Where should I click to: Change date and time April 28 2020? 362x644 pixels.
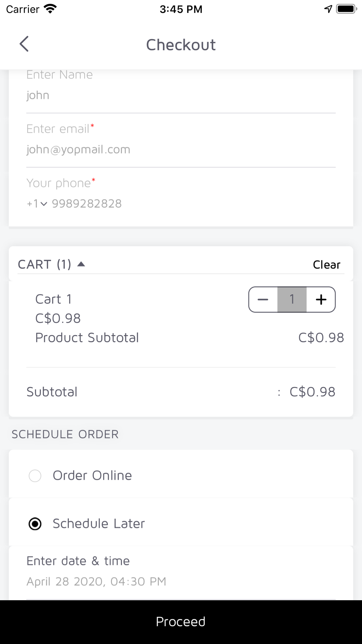pos(181,581)
